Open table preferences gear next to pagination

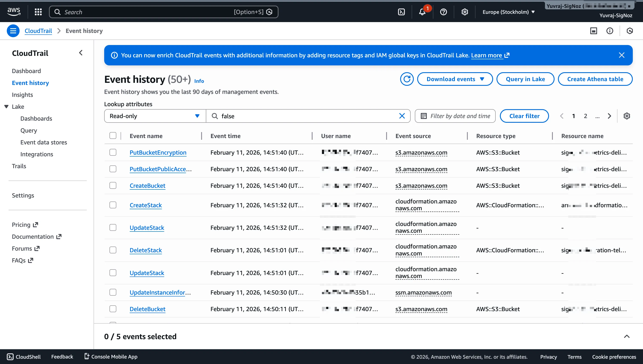(x=627, y=116)
